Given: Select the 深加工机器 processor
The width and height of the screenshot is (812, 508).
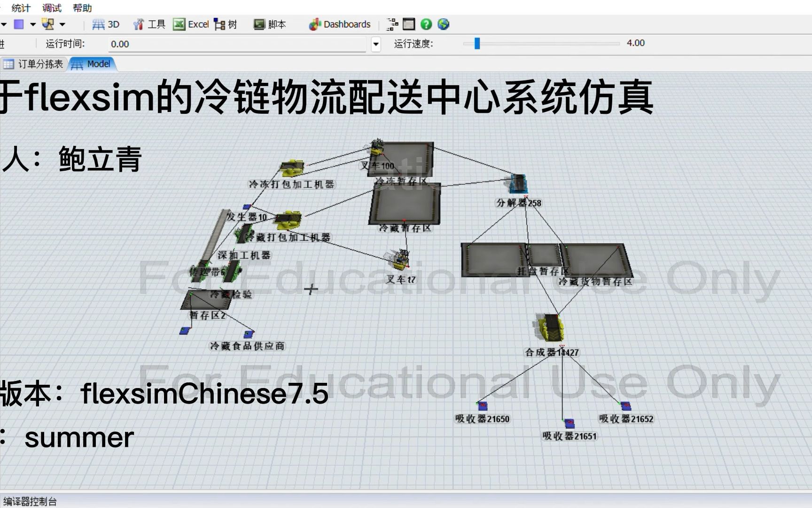Looking at the screenshot, I should [244, 234].
